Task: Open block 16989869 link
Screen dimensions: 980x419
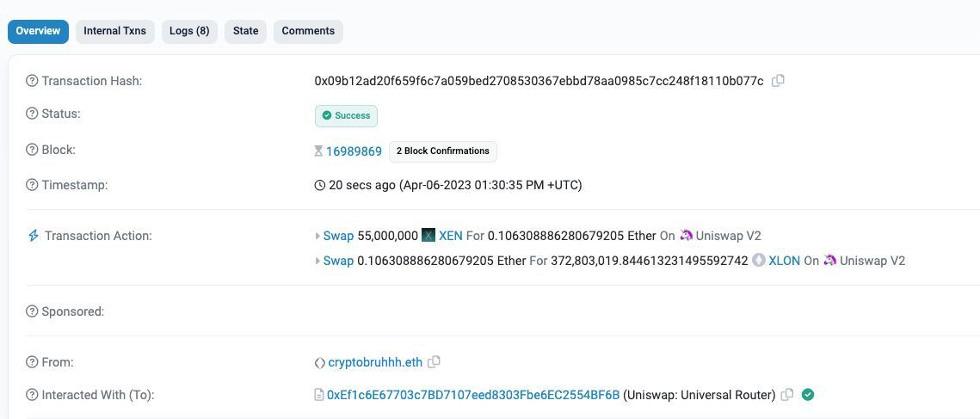Action: click(354, 151)
